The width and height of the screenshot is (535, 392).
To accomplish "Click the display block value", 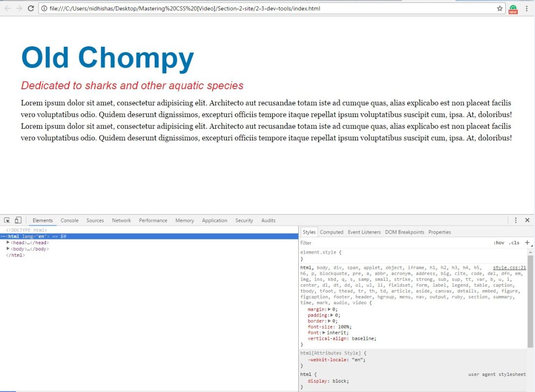I will [339, 381].
